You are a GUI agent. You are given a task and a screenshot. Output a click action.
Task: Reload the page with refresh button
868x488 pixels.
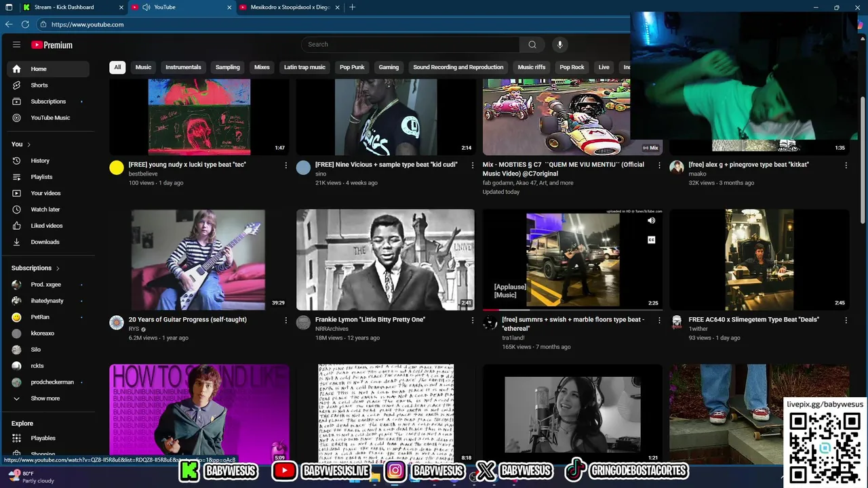[25, 24]
